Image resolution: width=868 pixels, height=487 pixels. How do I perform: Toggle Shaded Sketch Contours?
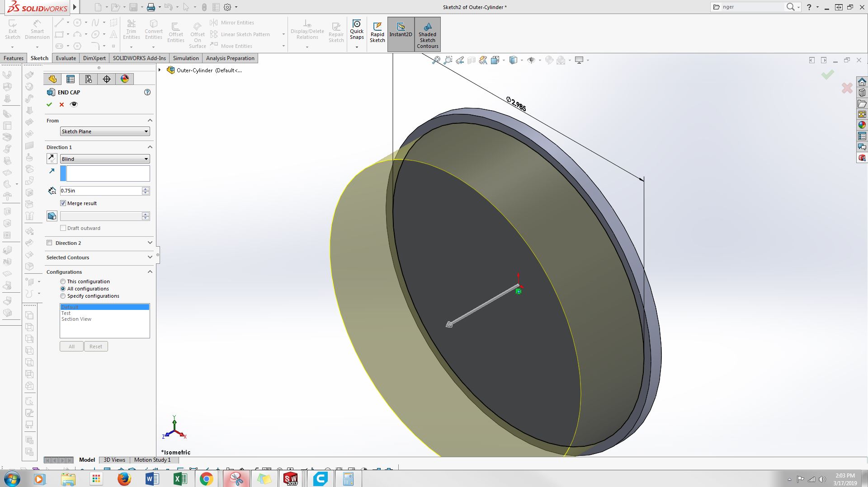(428, 35)
